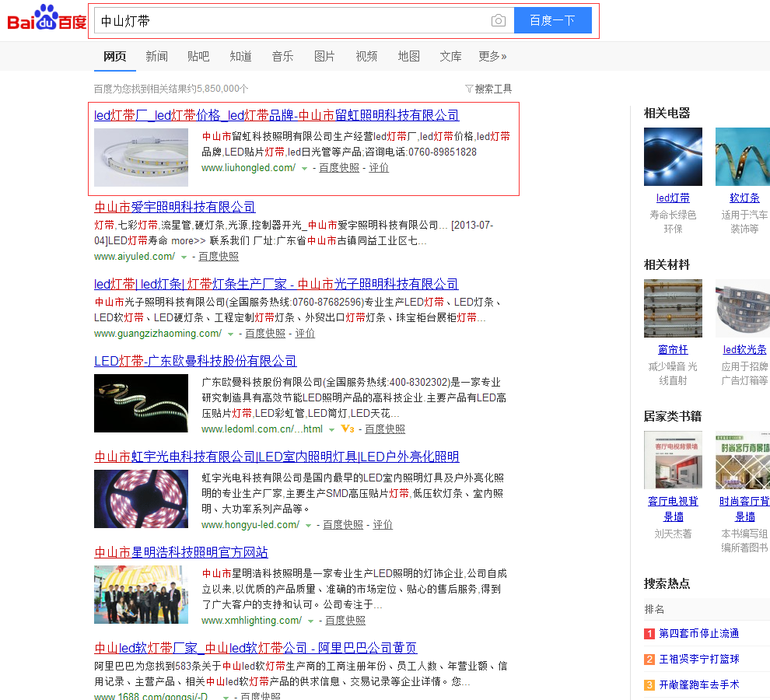
Task: Click the red rank 1 badge in 搜索热点
Action: (649, 634)
